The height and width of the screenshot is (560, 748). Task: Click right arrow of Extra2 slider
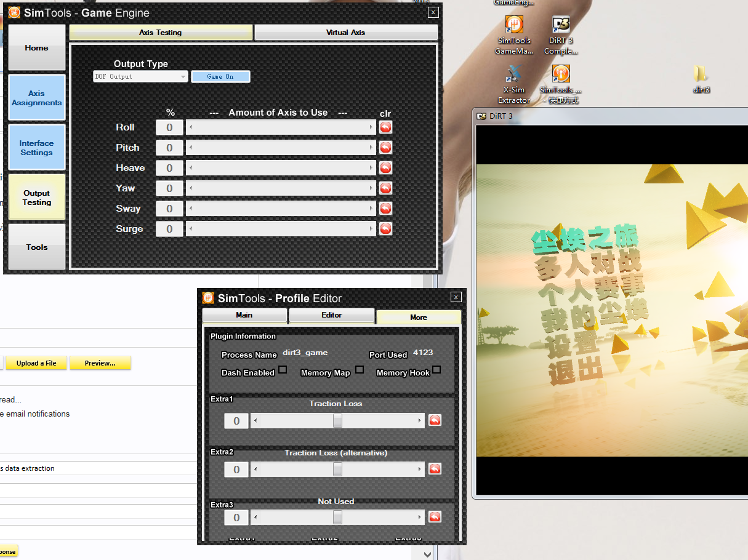point(420,470)
